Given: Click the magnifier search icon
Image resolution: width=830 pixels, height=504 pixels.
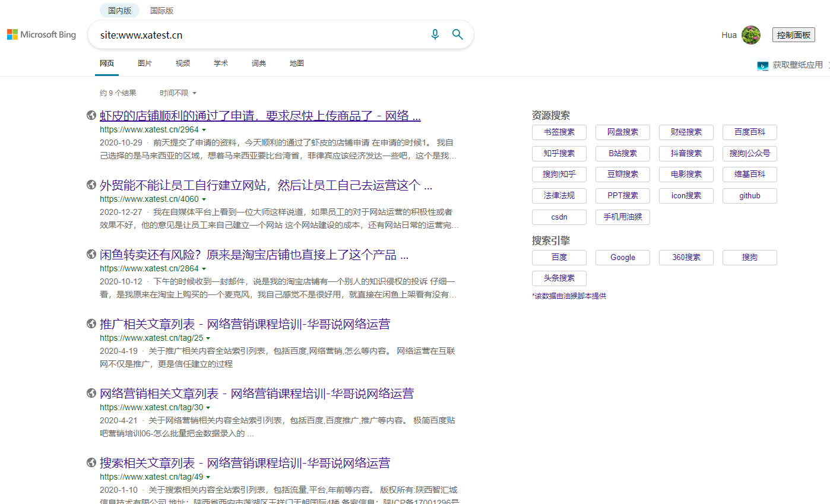Looking at the screenshot, I should point(457,34).
